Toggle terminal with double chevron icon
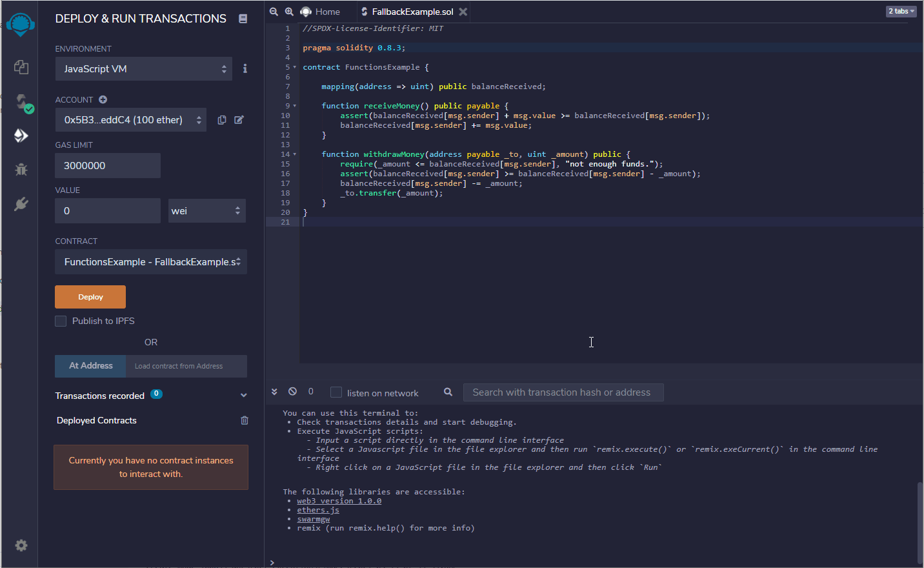The image size is (924, 568). 274,392
